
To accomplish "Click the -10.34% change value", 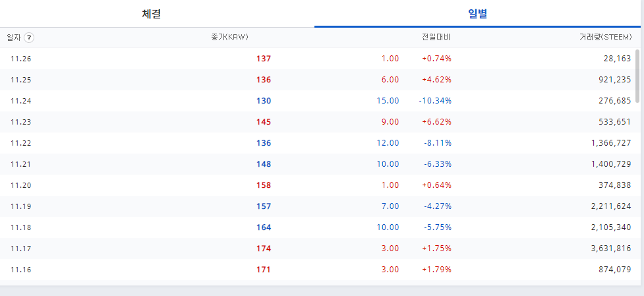I will coord(435,101).
